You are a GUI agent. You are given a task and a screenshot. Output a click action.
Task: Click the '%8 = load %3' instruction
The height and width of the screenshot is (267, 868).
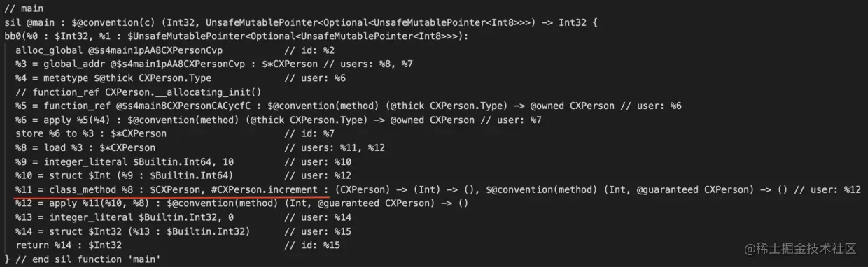[x=200, y=148]
